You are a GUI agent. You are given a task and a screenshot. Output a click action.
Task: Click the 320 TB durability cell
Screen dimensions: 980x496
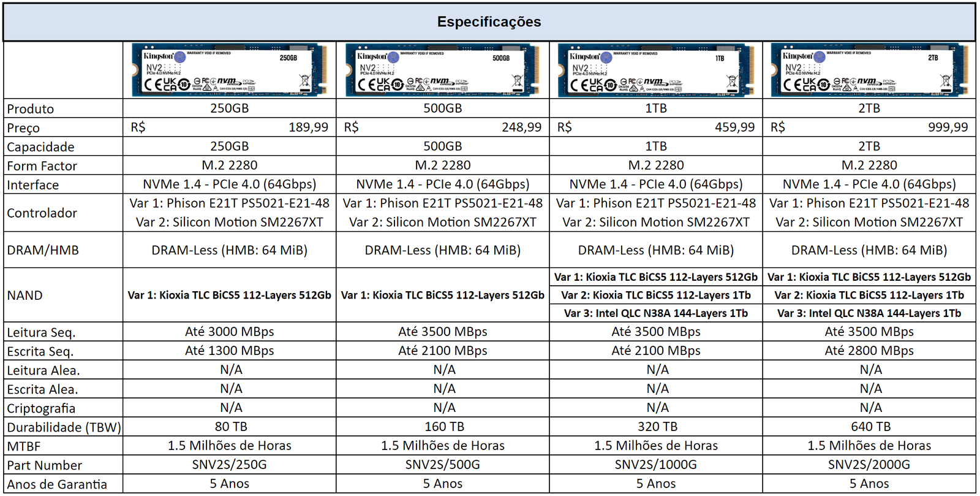click(x=656, y=427)
